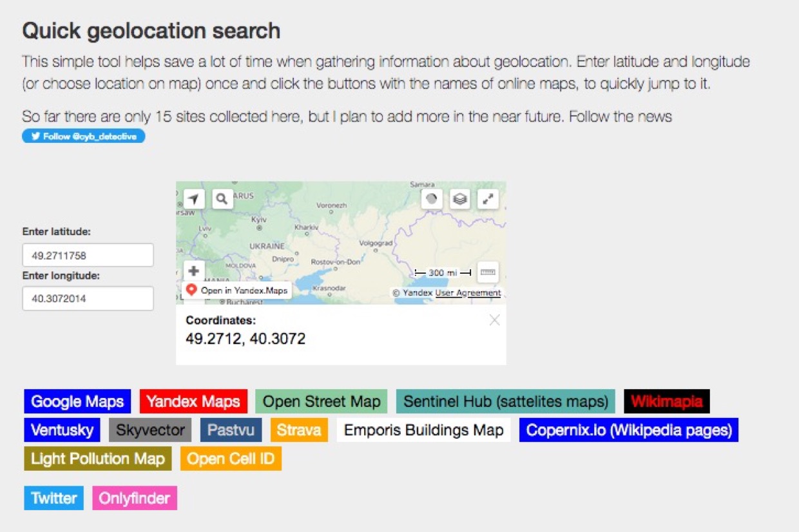
Task: Click Kharkiv on the map
Action: click(306, 227)
